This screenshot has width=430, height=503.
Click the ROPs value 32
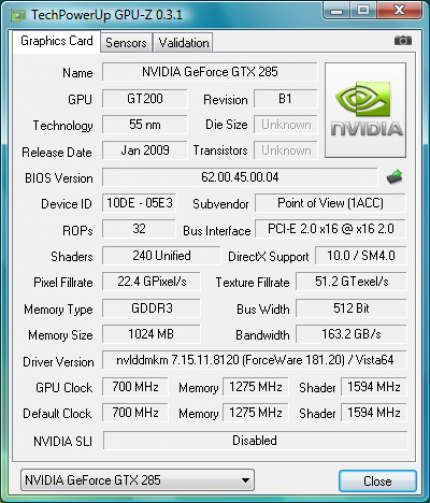139,229
